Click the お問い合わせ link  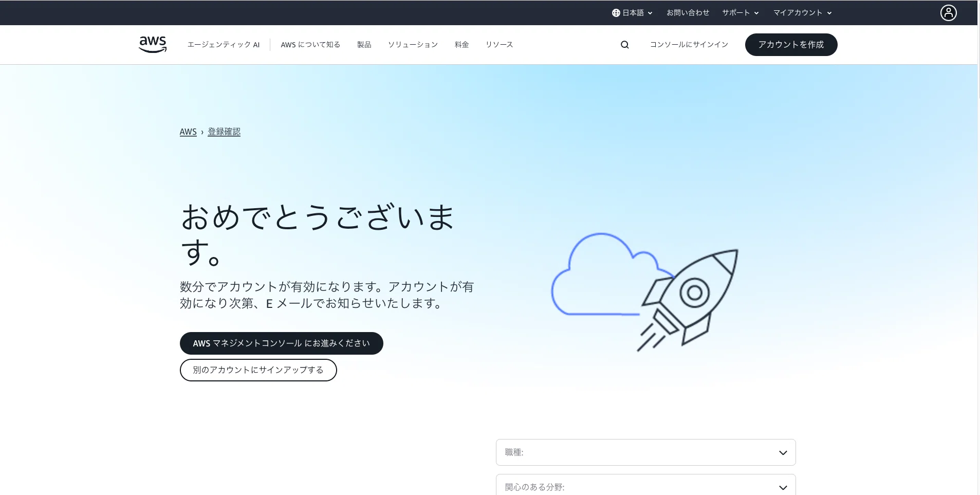[x=688, y=13]
